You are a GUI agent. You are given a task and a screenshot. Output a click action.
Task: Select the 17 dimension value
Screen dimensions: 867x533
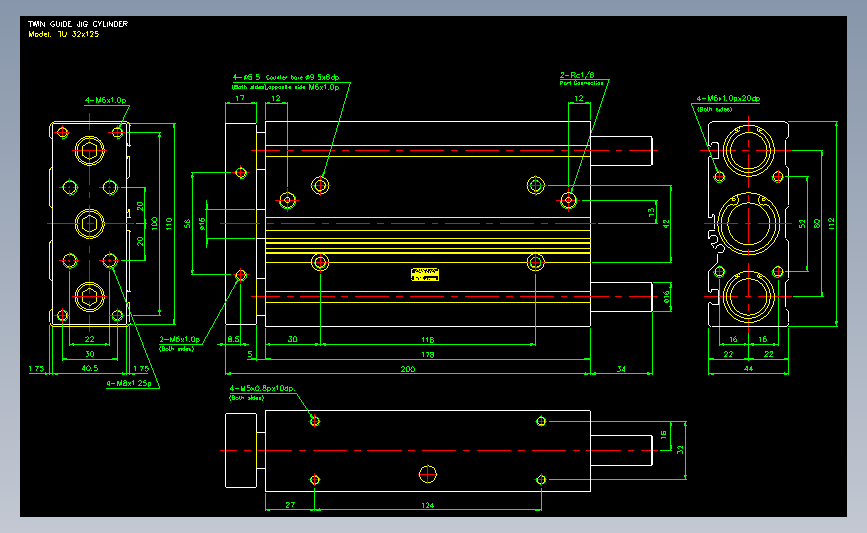tap(240, 98)
